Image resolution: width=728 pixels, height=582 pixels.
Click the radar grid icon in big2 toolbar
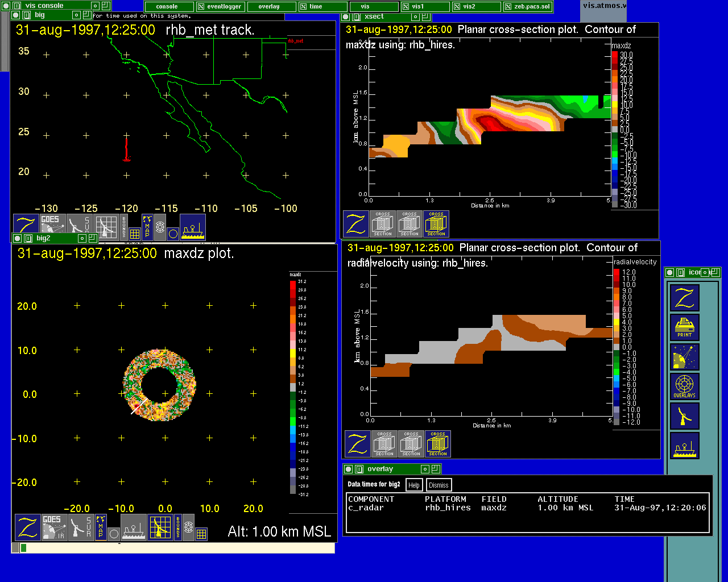pyautogui.click(x=160, y=527)
